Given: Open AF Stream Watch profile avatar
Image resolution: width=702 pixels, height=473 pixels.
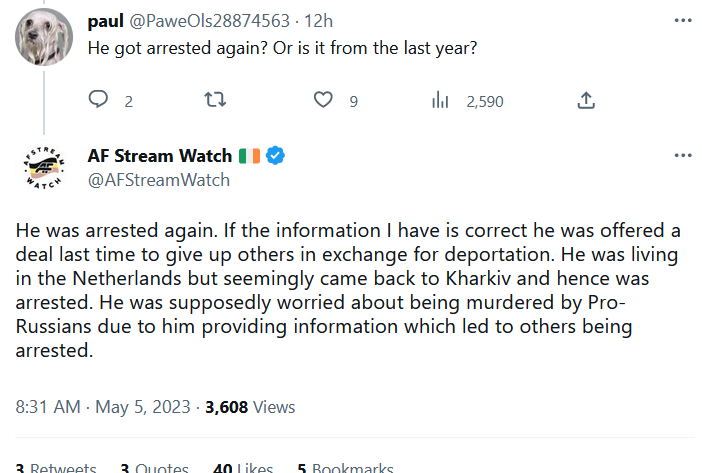Looking at the screenshot, I should (x=42, y=168).
